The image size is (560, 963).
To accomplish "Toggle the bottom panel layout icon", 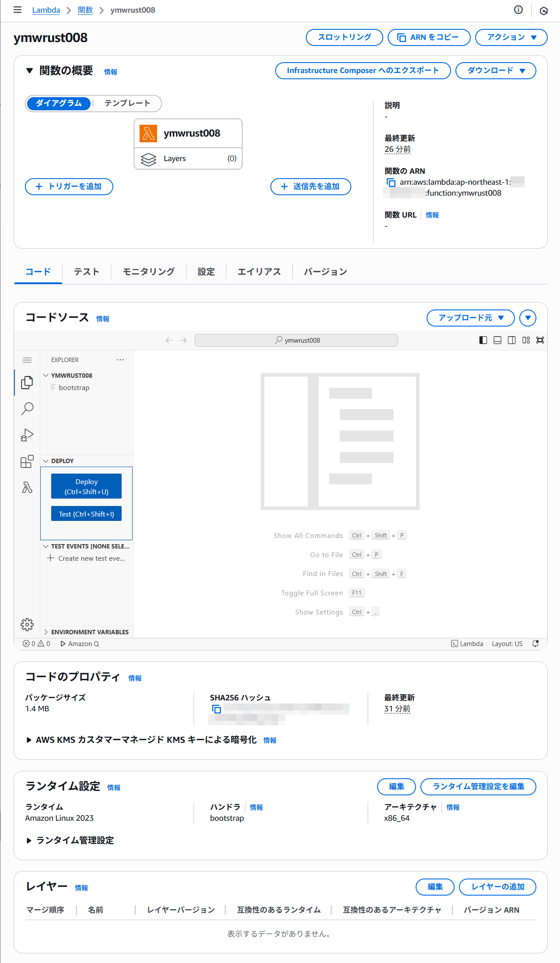I will [497, 340].
